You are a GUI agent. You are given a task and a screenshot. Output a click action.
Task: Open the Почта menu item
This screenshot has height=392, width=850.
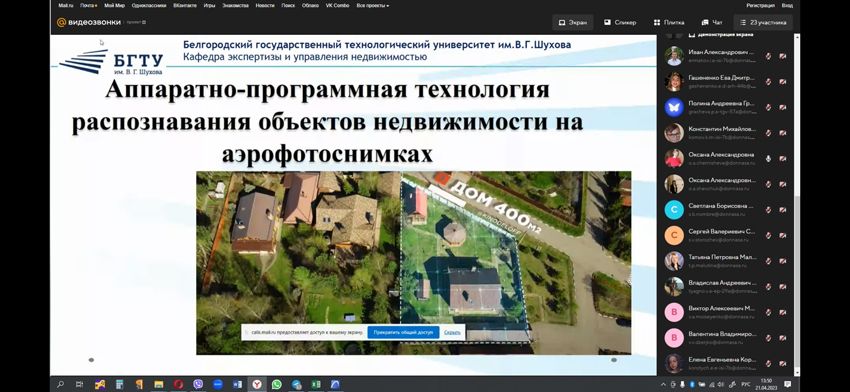click(x=88, y=5)
